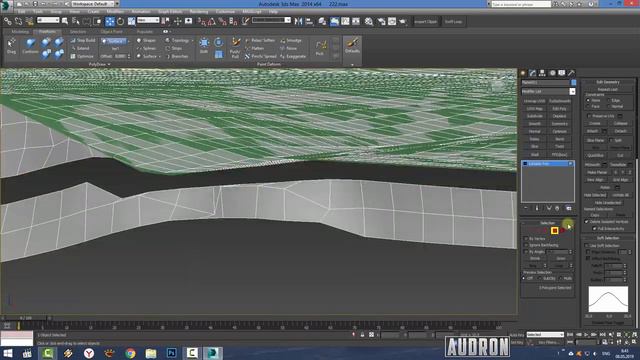This screenshot has width=640, height=360.
Task: Open the Graph Editors menu
Action: point(170,12)
